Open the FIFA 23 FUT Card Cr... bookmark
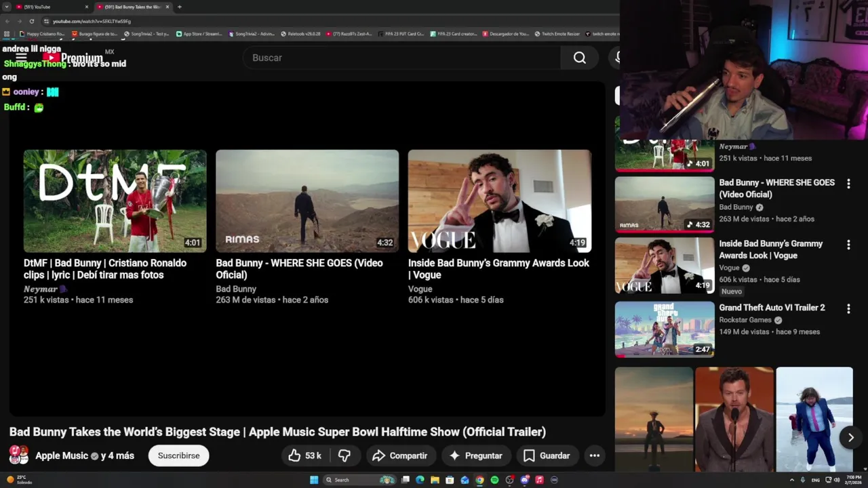 point(401,33)
